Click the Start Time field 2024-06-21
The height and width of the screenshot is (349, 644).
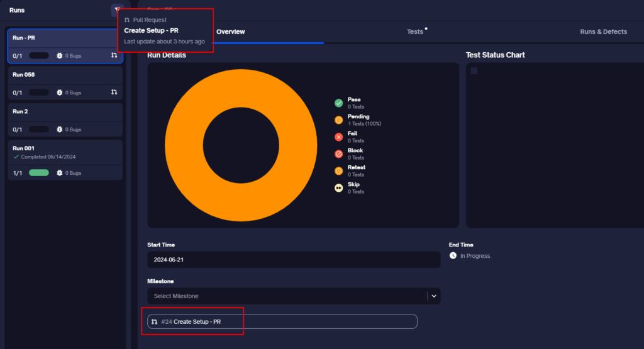coord(294,260)
